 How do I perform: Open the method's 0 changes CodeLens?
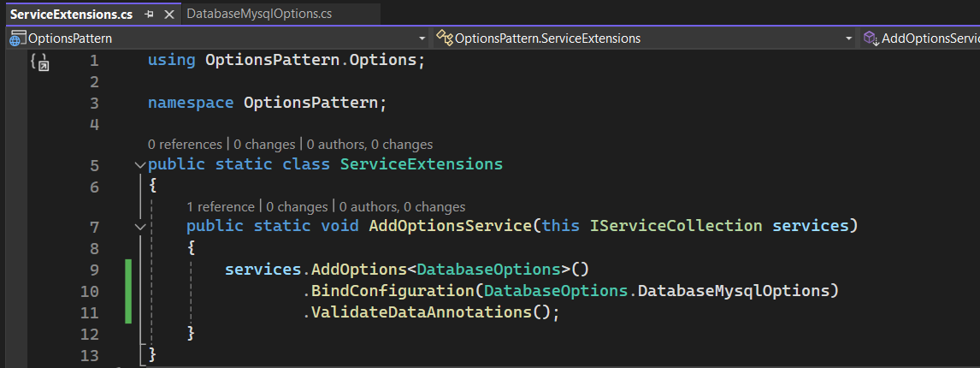297,207
